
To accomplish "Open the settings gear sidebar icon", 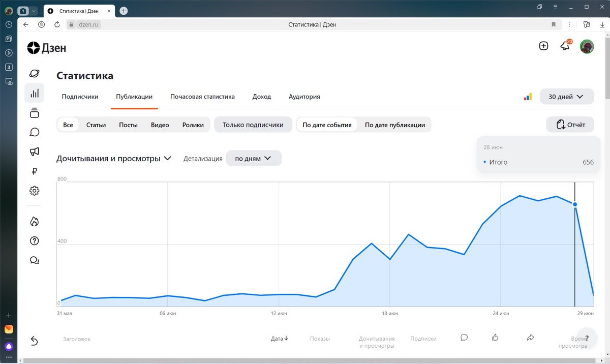I will [x=34, y=191].
